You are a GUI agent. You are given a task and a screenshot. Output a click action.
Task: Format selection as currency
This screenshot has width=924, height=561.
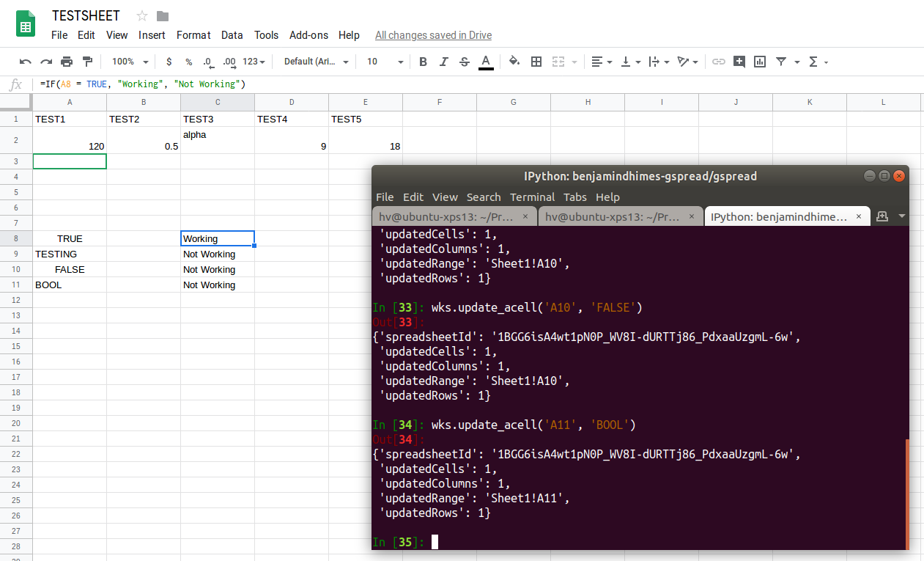(x=168, y=62)
